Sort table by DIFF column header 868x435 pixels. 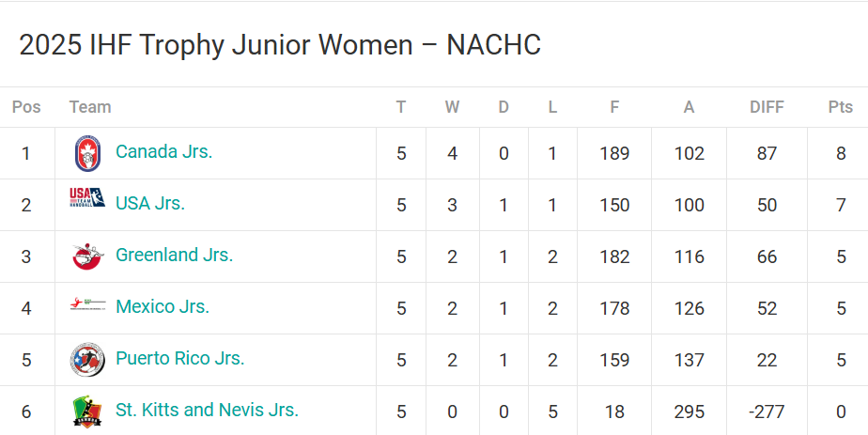767,107
